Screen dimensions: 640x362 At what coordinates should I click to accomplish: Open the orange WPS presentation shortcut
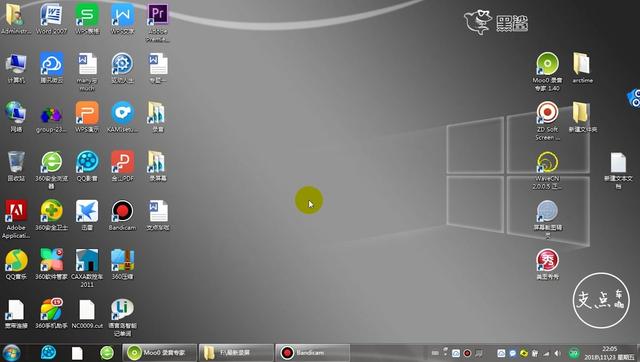pyautogui.click(x=87, y=116)
